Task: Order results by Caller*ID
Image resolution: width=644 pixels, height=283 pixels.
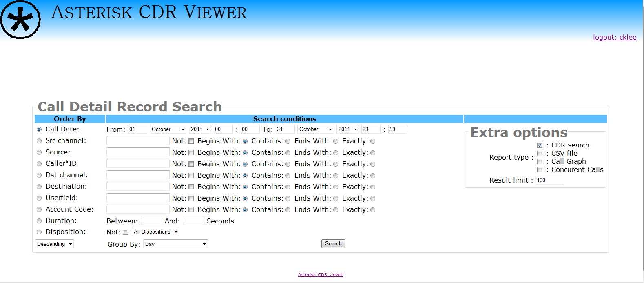Action: click(39, 164)
